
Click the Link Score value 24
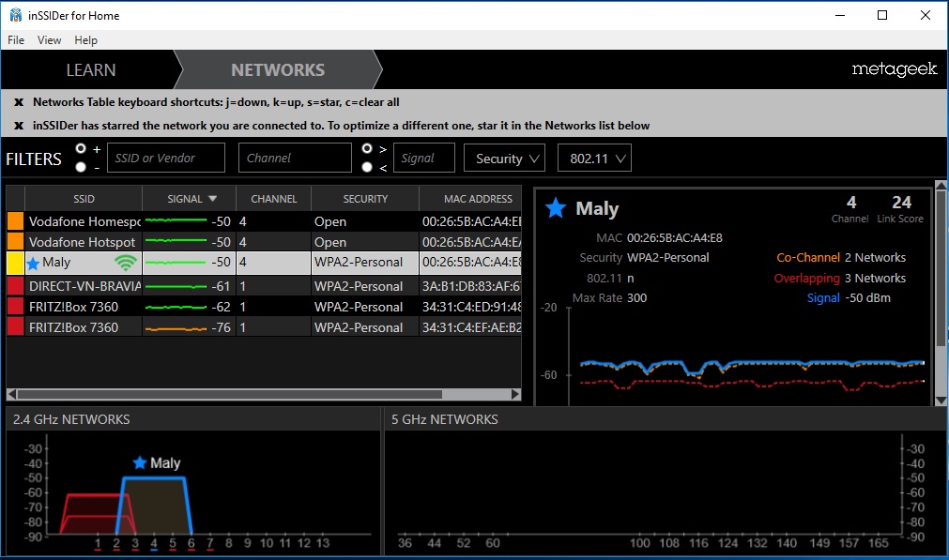[901, 202]
